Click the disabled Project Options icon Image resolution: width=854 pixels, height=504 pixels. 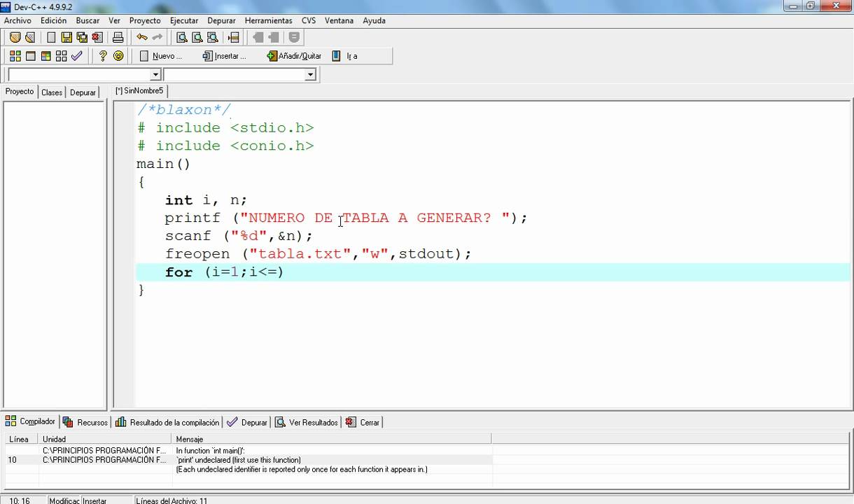294,37
